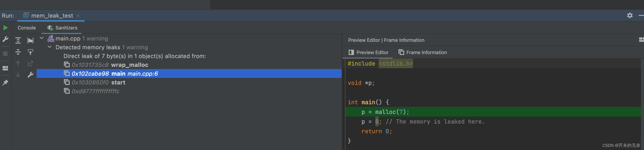The image size is (644, 150).
Task: Switch to the Console tab
Action: 26,28
